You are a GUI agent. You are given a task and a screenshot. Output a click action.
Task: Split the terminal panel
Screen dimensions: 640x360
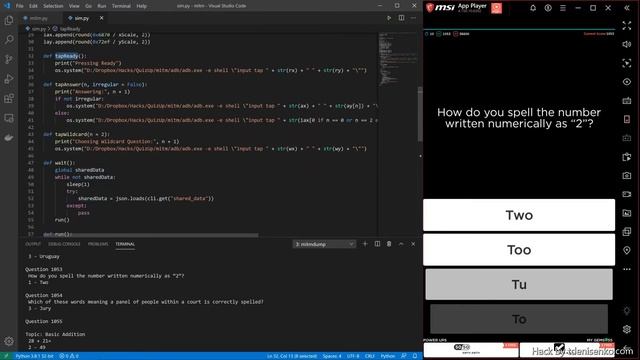pos(377,244)
